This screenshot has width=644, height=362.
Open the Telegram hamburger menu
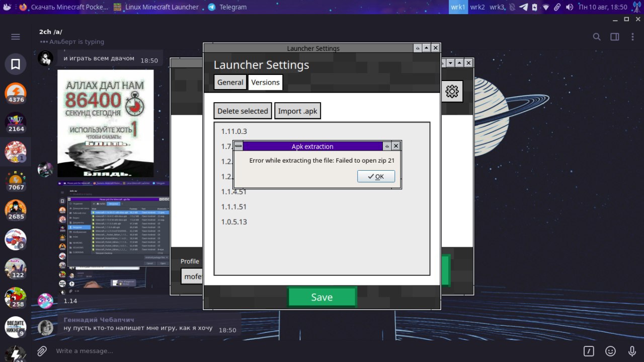(15, 37)
